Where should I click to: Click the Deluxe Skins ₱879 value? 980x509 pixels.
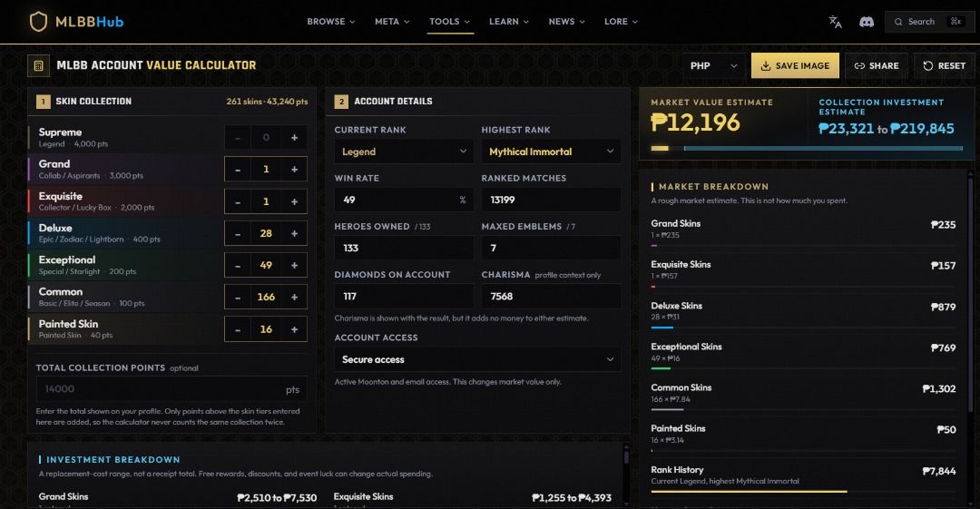click(943, 307)
